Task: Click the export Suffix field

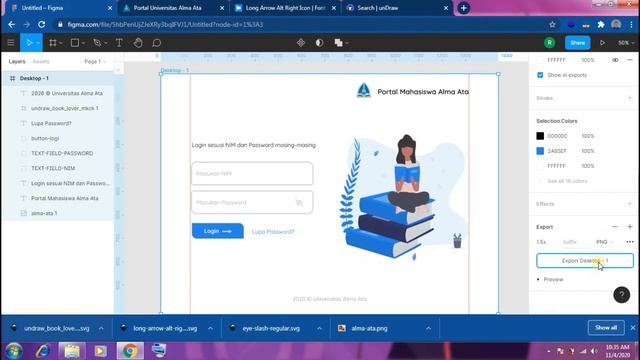Action: (x=569, y=242)
